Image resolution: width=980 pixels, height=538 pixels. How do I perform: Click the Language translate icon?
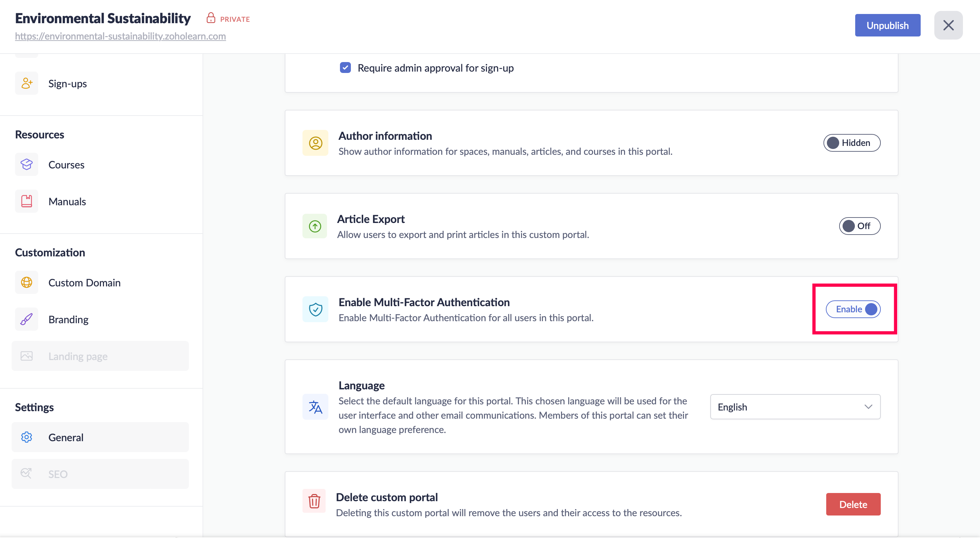coord(315,407)
